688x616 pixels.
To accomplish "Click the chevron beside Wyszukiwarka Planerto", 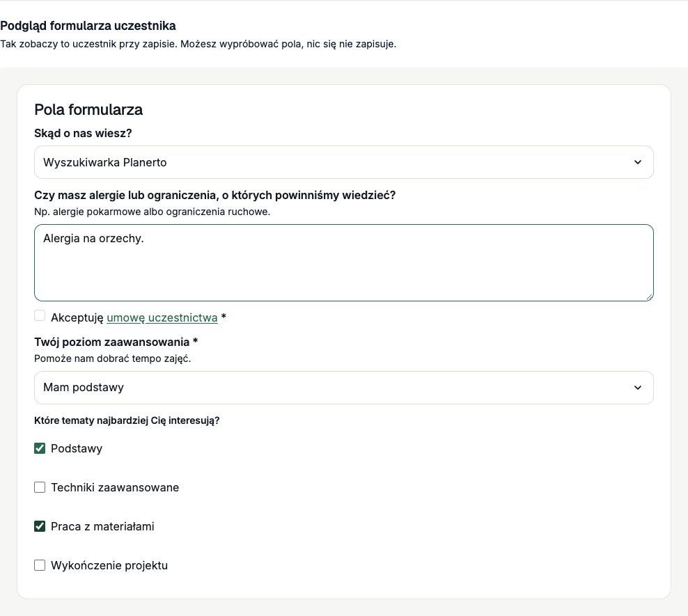I will [x=638, y=162].
